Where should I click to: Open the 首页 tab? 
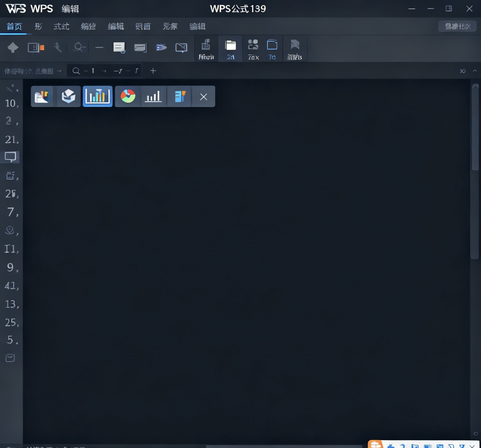(x=14, y=26)
